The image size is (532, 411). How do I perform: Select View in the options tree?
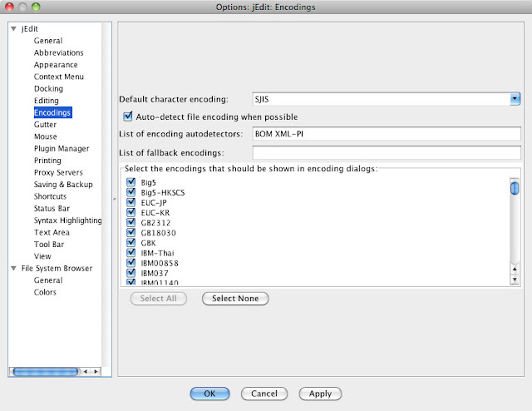point(42,256)
